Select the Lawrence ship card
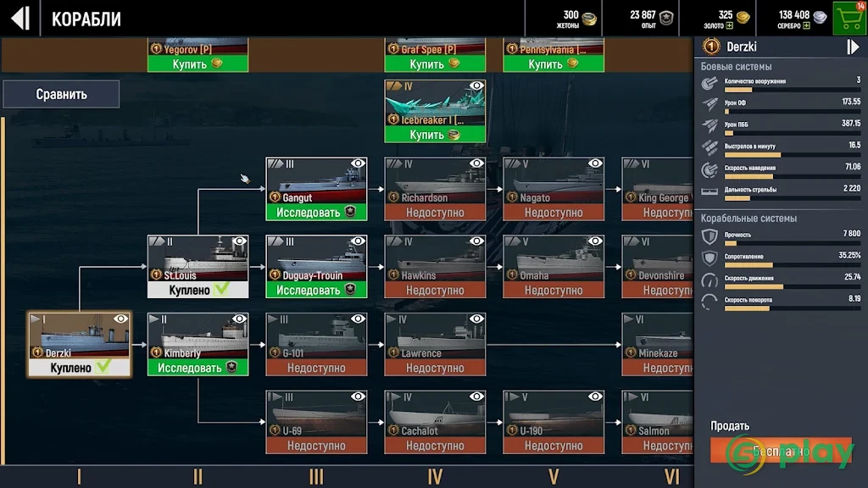868x488 pixels. click(x=435, y=344)
